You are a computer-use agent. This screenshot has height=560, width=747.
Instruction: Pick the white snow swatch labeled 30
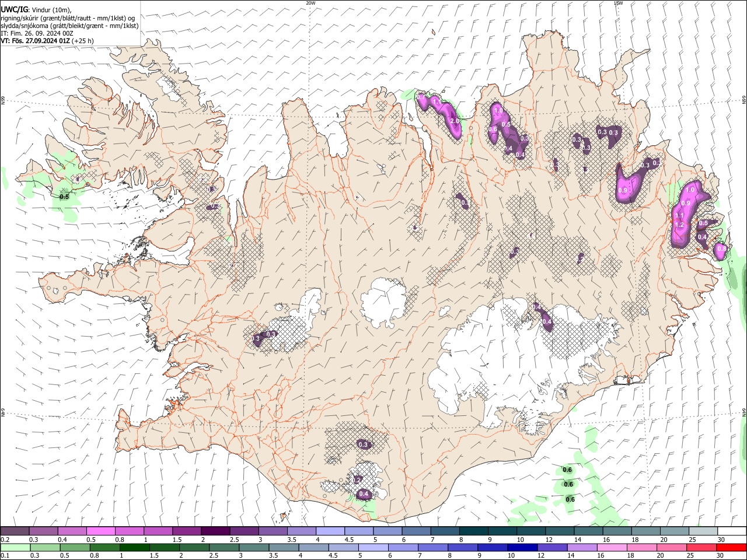pos(732,531)
